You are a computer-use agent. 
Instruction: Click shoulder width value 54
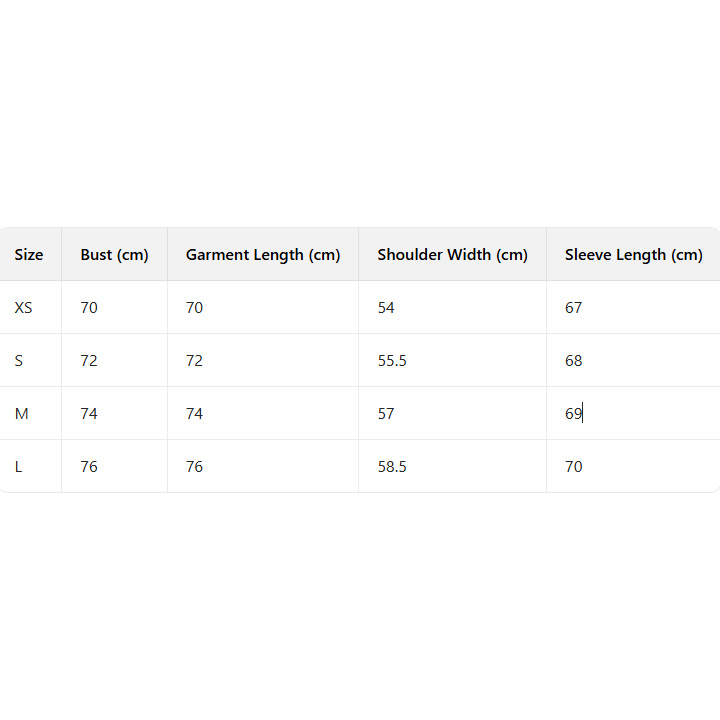click(386, 308)
